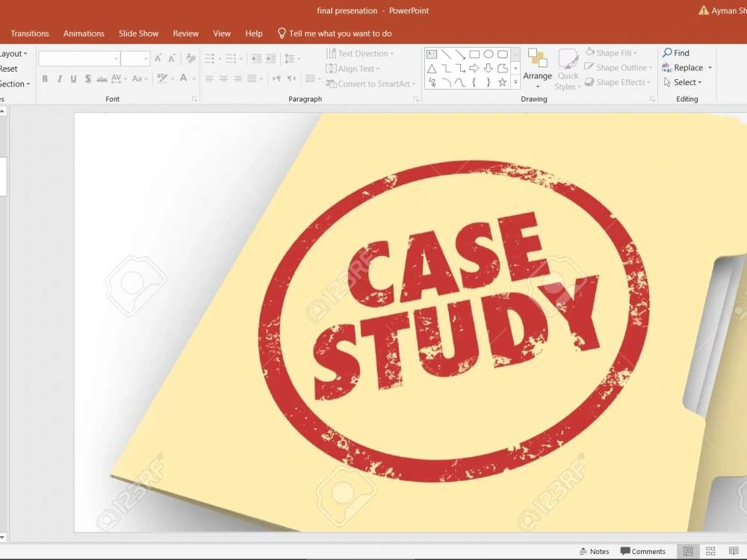Open the Help tab
747x560 pixels.
254,34
